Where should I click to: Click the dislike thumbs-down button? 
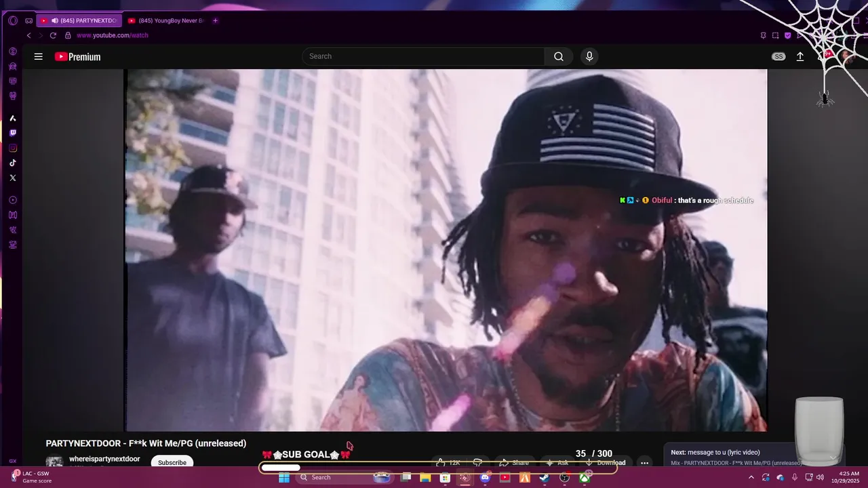tap(478, 462)
